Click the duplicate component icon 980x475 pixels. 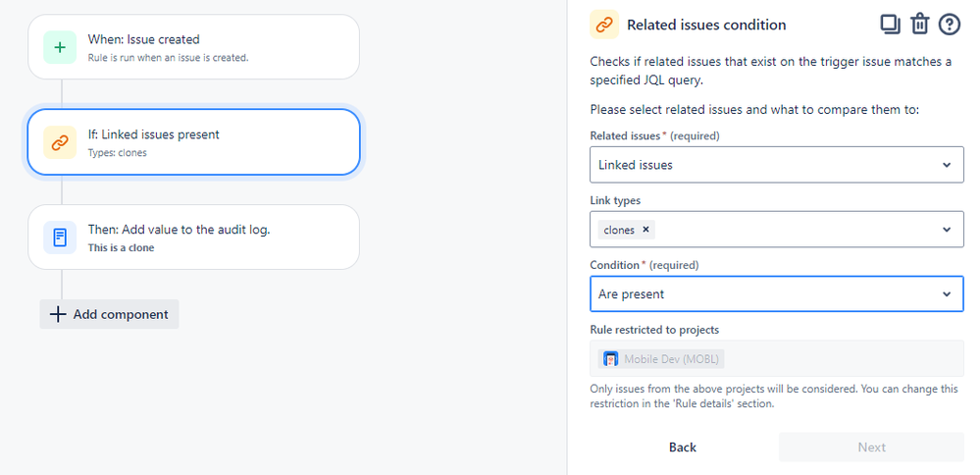(890, 25)
